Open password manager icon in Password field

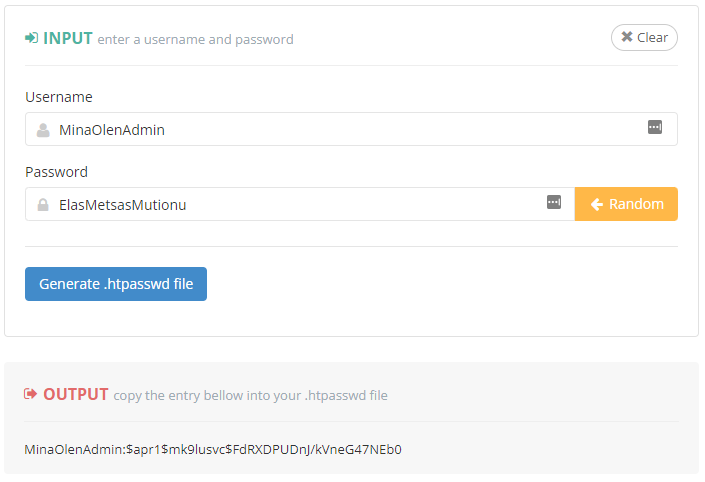tap(554, 202)
